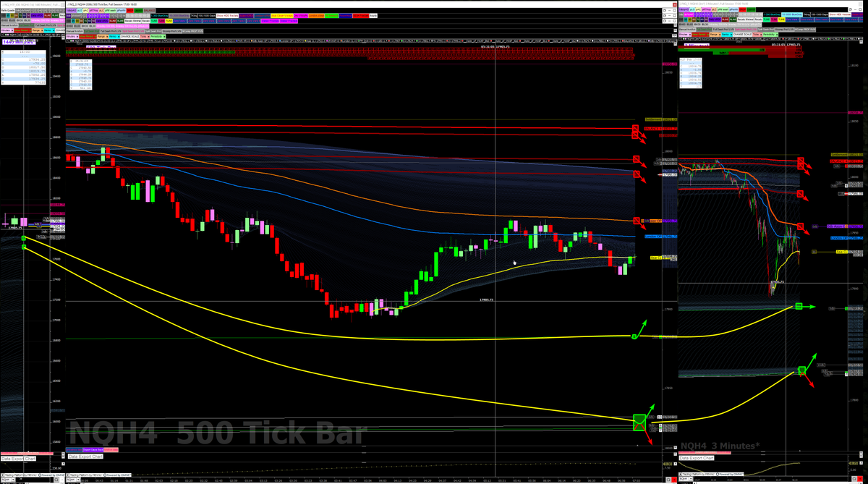
Task: Click Data Export Chart tab in 3 Minutes window
Action: coord(697,457)
